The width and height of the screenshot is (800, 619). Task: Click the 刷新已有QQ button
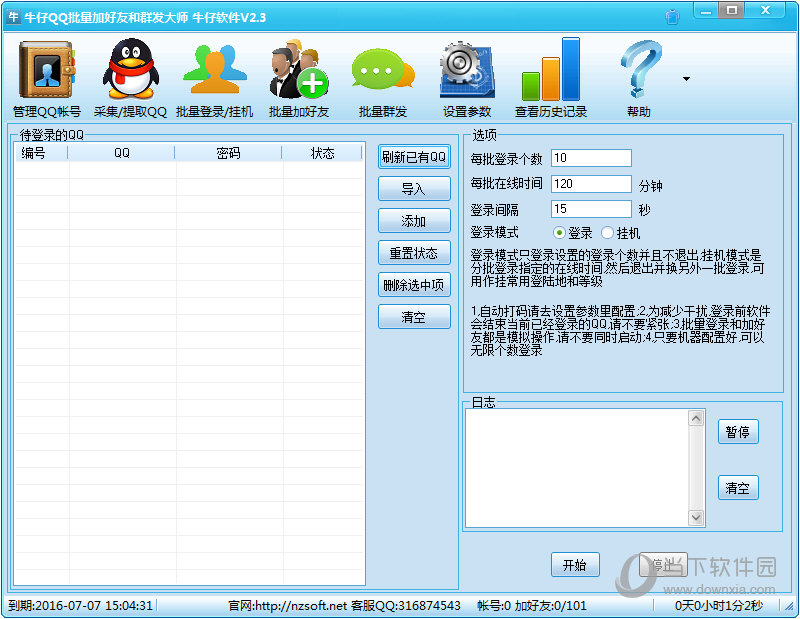(414, 157)
